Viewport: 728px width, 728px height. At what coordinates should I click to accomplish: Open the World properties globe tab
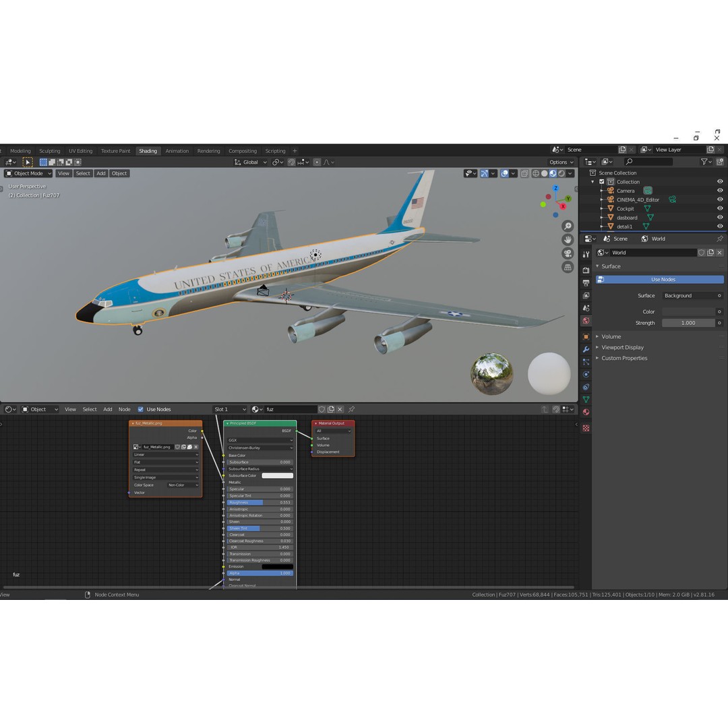click(x=586, y=321)
